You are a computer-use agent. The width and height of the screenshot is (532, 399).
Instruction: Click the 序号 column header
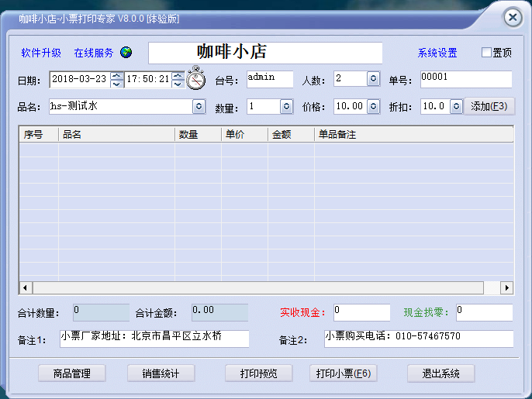tap(39, 135)
